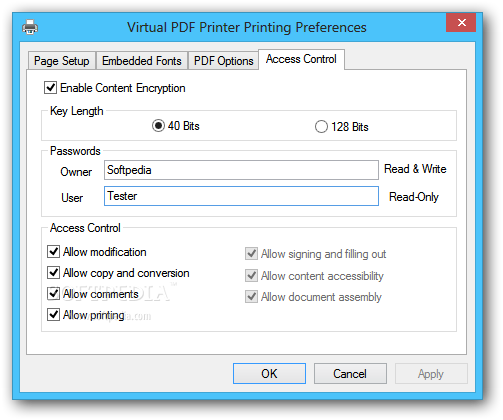Disable Allow comments option
Image resolution: width=503 pixels, height=420 pixels.
[53, 294]
